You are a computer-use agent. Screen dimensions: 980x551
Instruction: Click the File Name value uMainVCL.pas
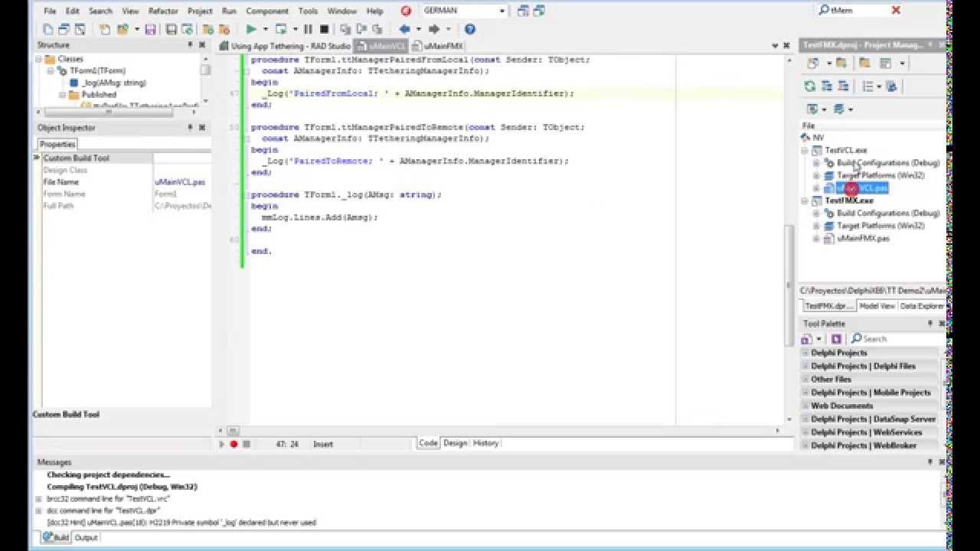tap(179, 182)
